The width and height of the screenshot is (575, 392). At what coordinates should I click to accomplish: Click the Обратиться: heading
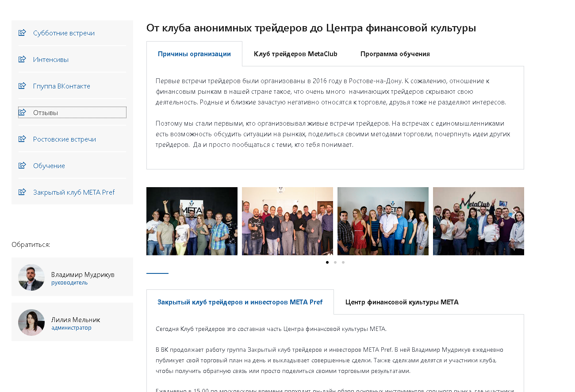pyautogui.click(x=31, y=245)
